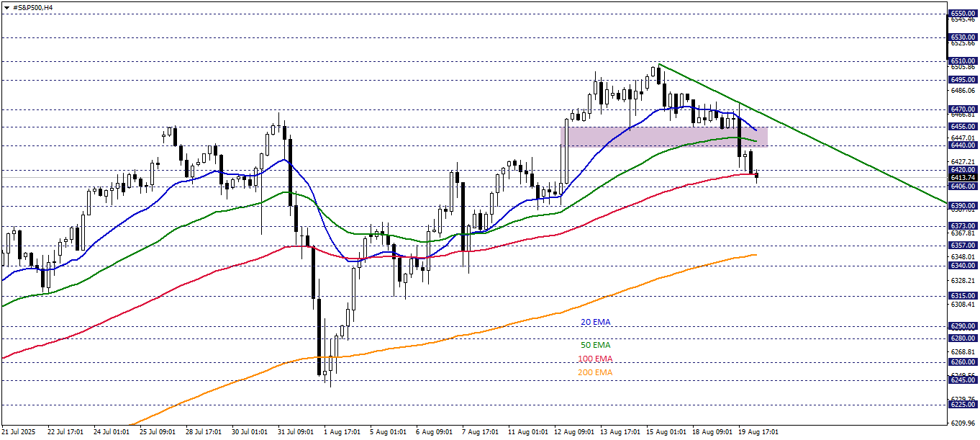Click the 24 Jul 01:01 date label
This screenshot has width=980, height=440.
pyautogui.click(x=112, y=432)
